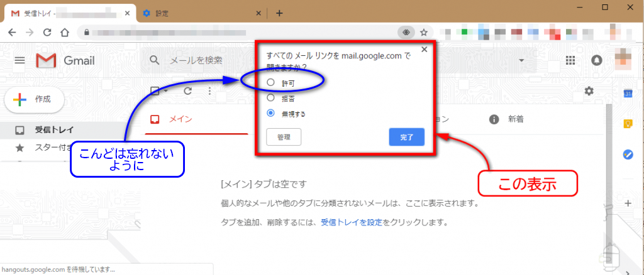Open Google Calendar side panel icon

(x=627, y=94)
